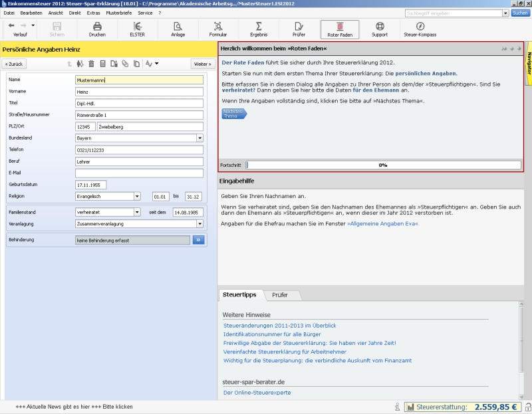Image resolution: width=532 pixels, height=414 pixels.
Task: Open Behinderung details with the blue arrow button
Action: 198,240
